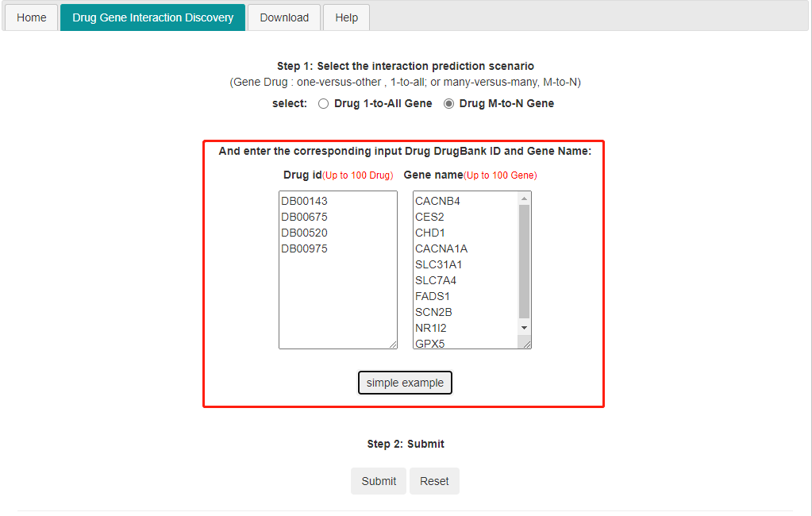Switch to Drug Gene Interaction Discovery tab
Image resolution: width=812 pixels, height=516 pixels.
pos(152,17)
